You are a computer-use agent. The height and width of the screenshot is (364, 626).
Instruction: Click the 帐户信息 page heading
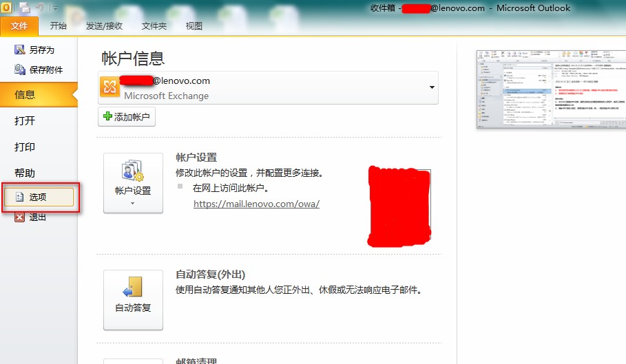coord(133,58)
